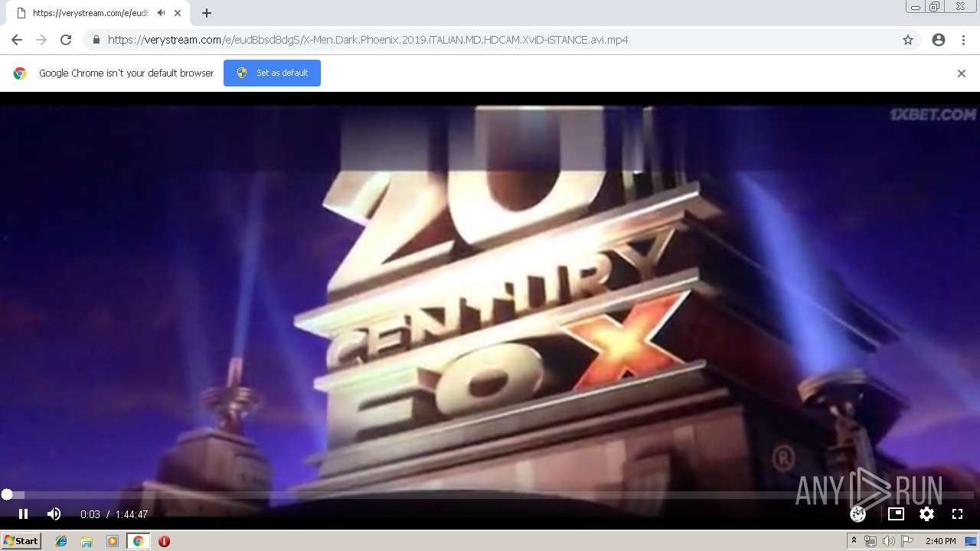980x551 pixels.
Task: Restore down the Chrome window
Action: pyautogui.click(x=935, y=7)
